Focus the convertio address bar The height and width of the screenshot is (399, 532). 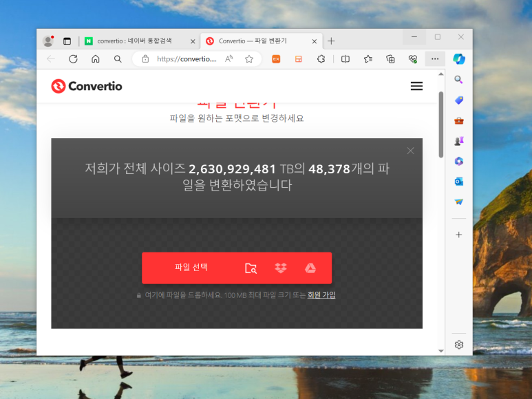[x=187, y=59]
